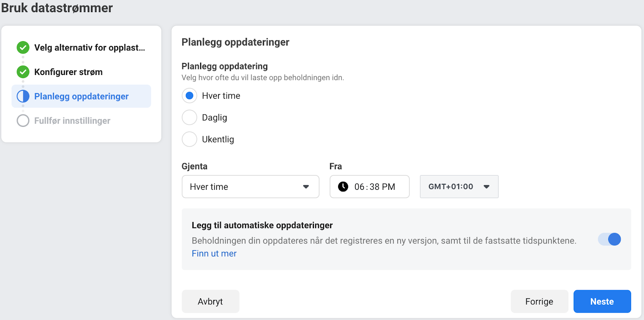The image size is (644, 320).
Task: Open Velg alternativ for opplasting step
Action: [89, 48]
